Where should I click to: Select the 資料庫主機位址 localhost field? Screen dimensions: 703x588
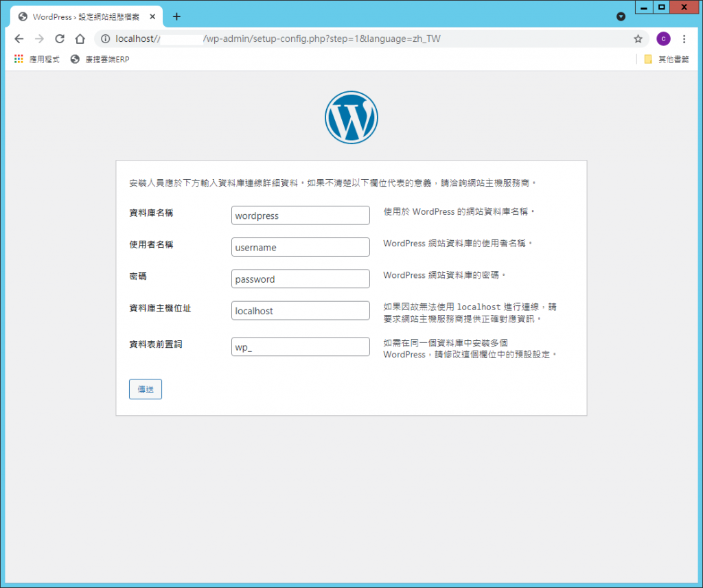click(300, 311)
